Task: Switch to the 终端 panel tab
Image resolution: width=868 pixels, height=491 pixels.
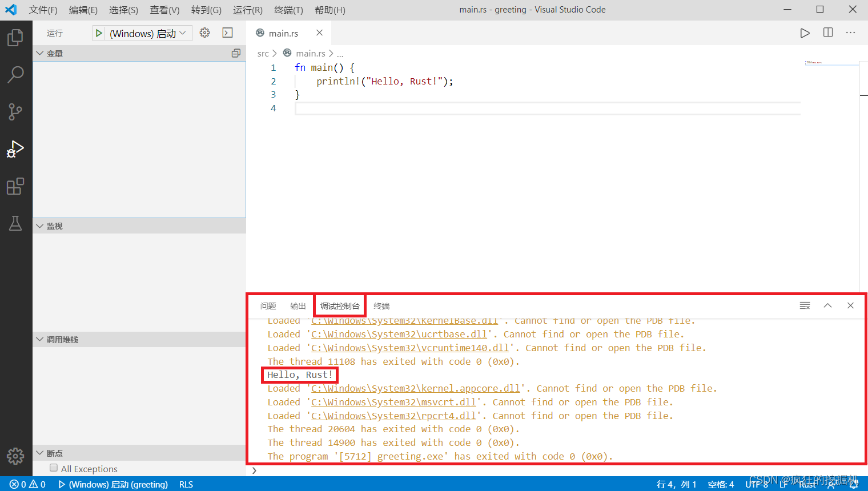Action: (x=380, y=305)
